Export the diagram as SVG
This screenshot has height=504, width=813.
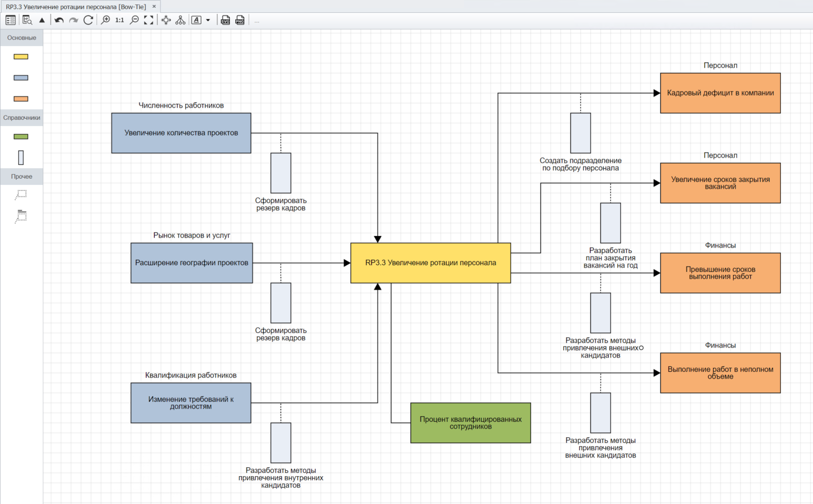[x=225, y=20]
